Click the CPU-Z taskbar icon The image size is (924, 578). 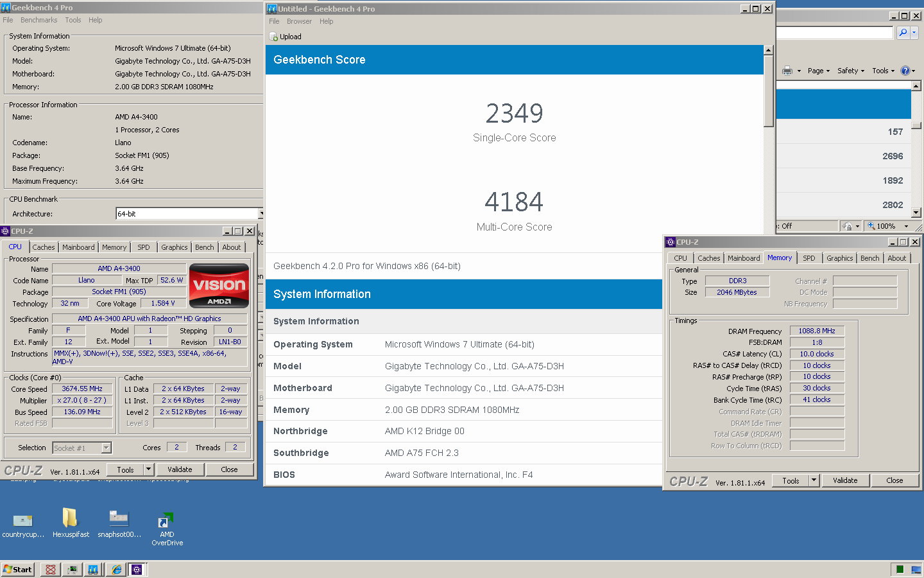(x=137, y=570)
